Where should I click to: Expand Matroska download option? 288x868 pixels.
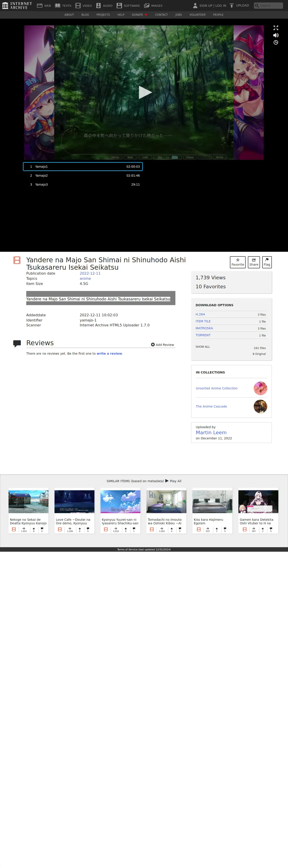[x=204, y=328]
